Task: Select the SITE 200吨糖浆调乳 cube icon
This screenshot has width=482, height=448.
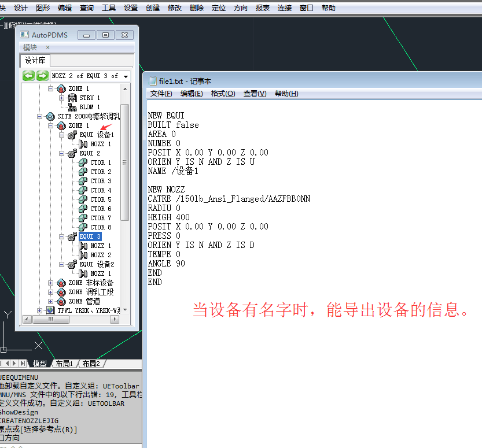Action: coord(50,116)
